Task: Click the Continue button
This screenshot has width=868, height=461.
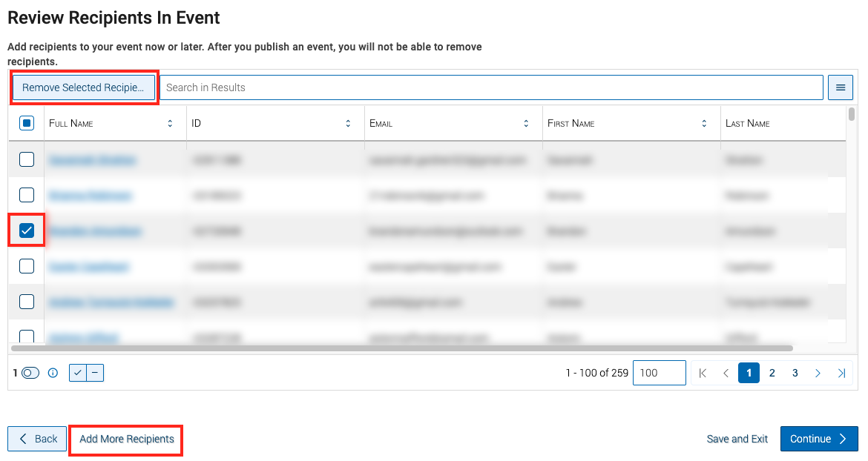Action: click(x=819, y=439)
